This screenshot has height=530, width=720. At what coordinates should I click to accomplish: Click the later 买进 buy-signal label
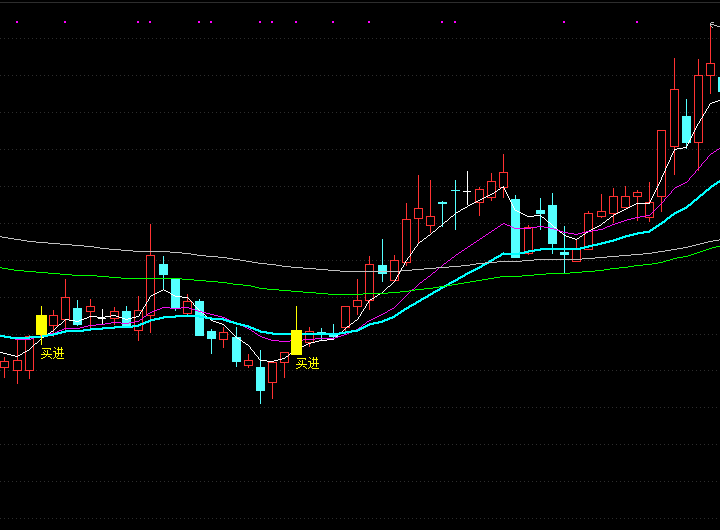tap(307, 364)
